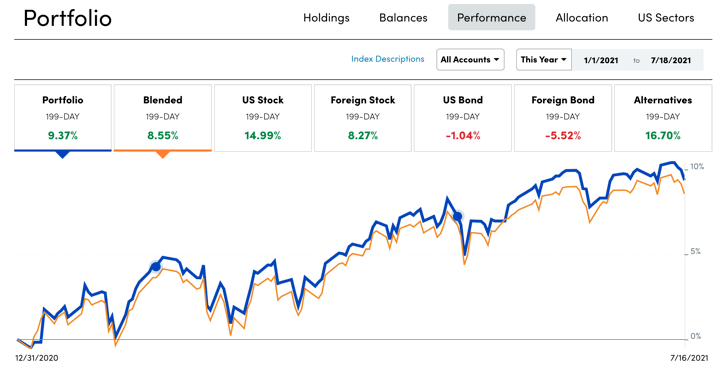Click the orange triangle under Blended card
This screenshot has width=720, height=372.
coord(163,155)
